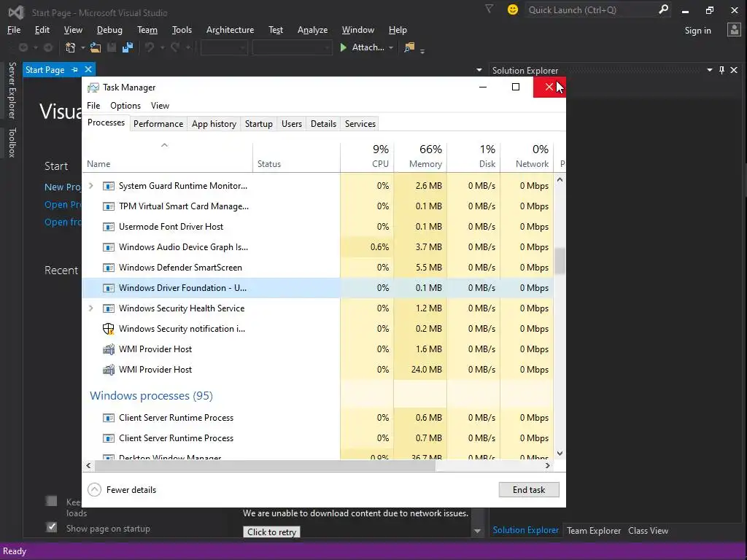747x560 pixels.
Task: Click the horizontal scrollbar right arrow
Action: (547, 466)
